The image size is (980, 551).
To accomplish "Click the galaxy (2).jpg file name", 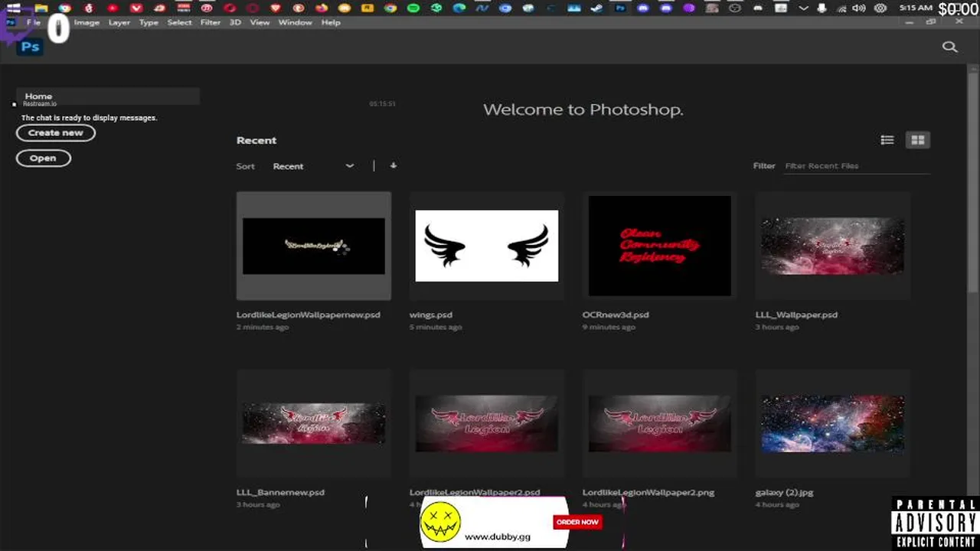I will (x=784, y=492).
